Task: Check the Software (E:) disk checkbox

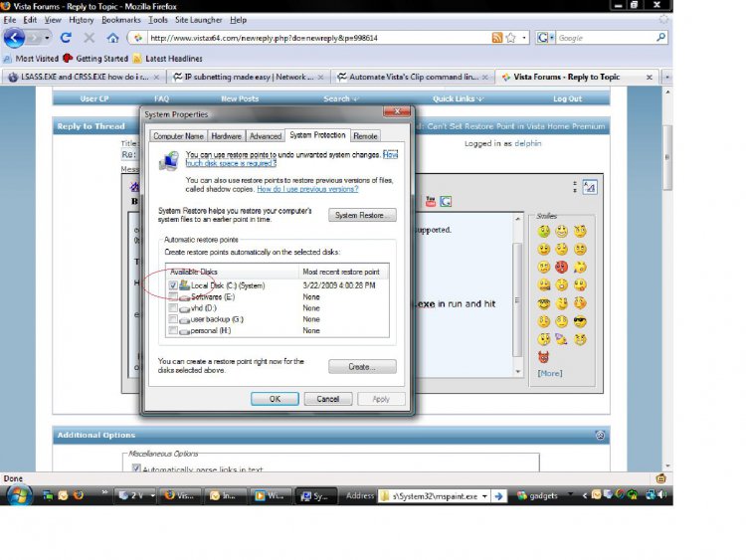Action: [x=173, y=296]
